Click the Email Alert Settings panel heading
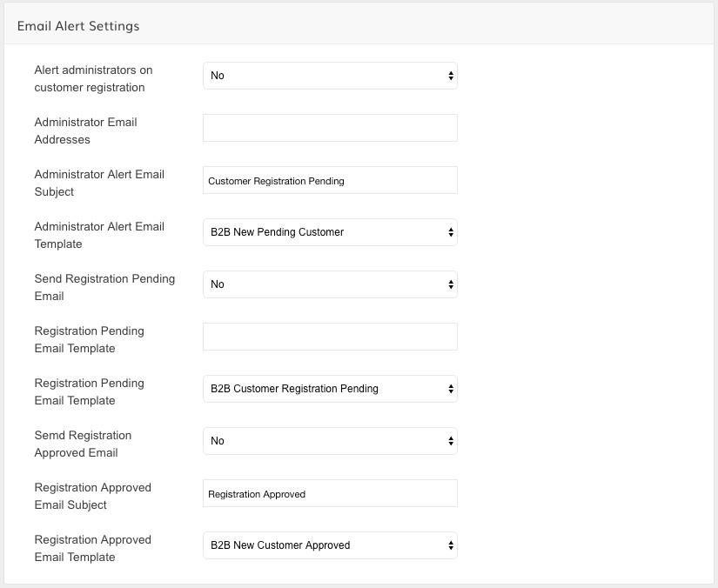Viewport: 718px width, 588px height. click(x=78, y=26)
